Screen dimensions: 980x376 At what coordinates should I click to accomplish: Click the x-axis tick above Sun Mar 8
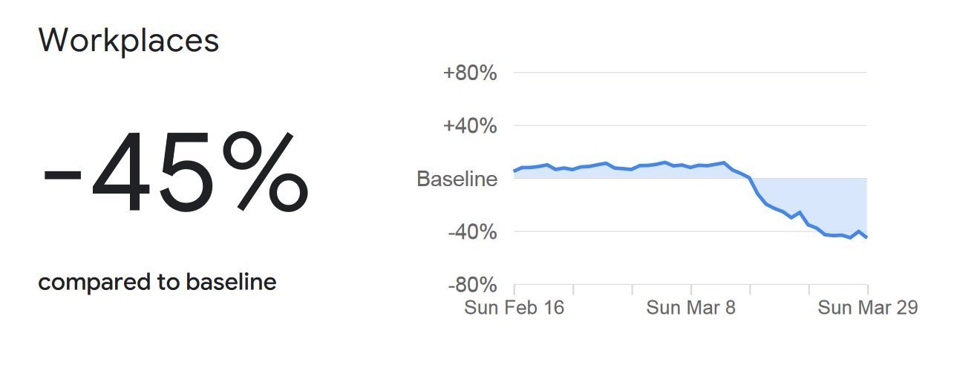click(x=691, y=288)
